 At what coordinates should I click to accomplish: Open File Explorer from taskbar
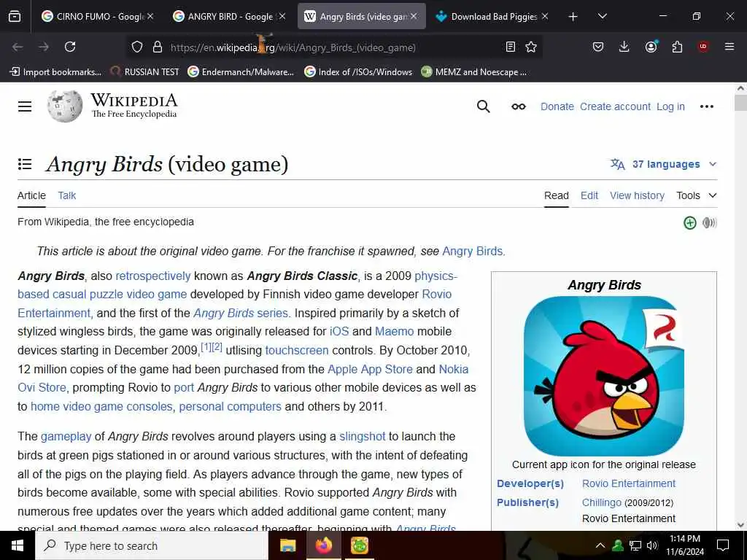287,545
